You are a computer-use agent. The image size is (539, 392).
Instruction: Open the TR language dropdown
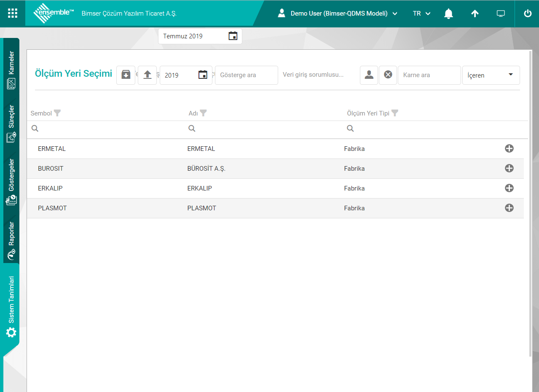click(421, 13)
